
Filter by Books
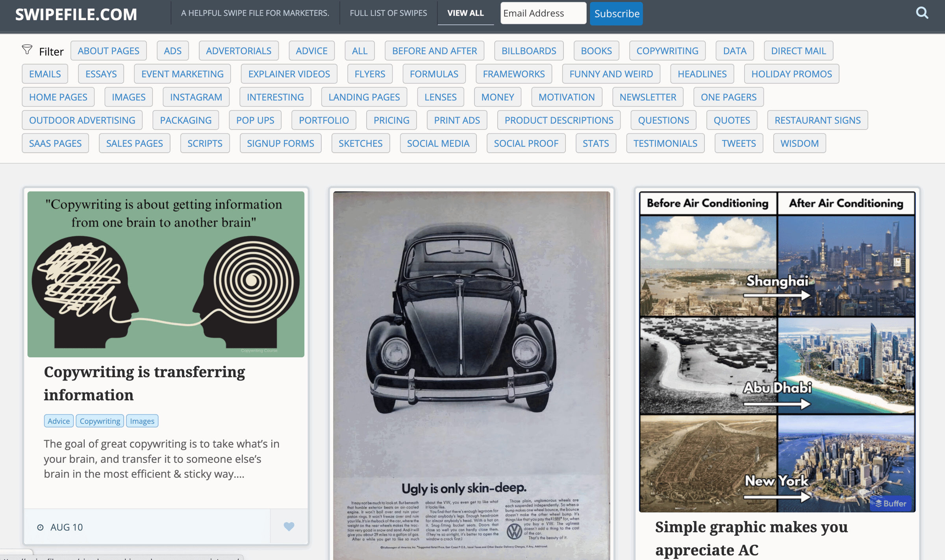pyautogui.click(x=596, y=51)
